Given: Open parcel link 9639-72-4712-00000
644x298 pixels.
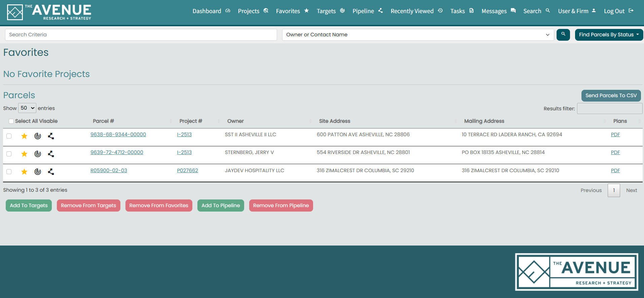Looking at the screenshot, I should coord(117,152).
